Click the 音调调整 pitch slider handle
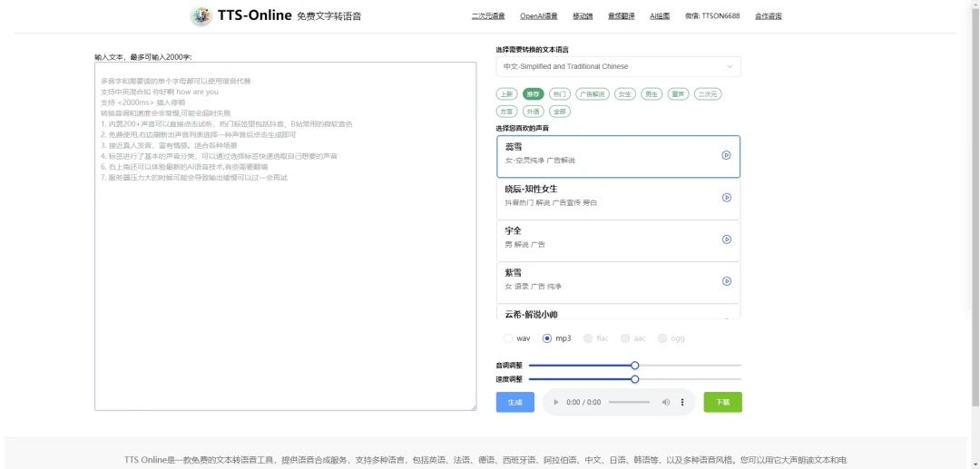 point(635,365)
